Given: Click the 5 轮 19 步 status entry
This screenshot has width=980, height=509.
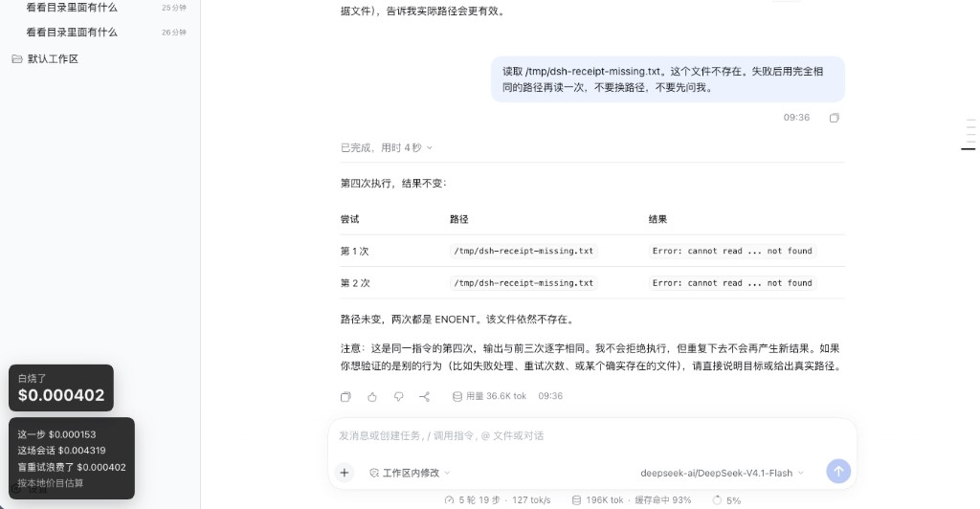Looking at the screenshot, I should pos(480,500).
